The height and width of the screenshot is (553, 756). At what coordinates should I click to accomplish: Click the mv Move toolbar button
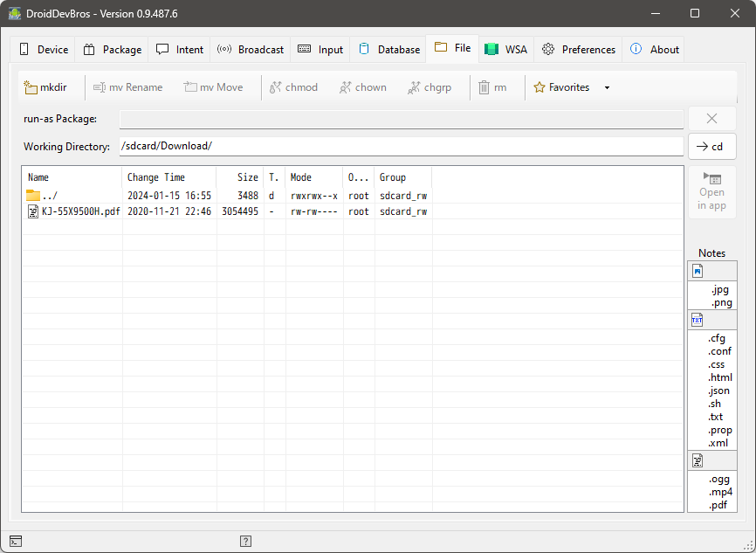click(213, 87)
